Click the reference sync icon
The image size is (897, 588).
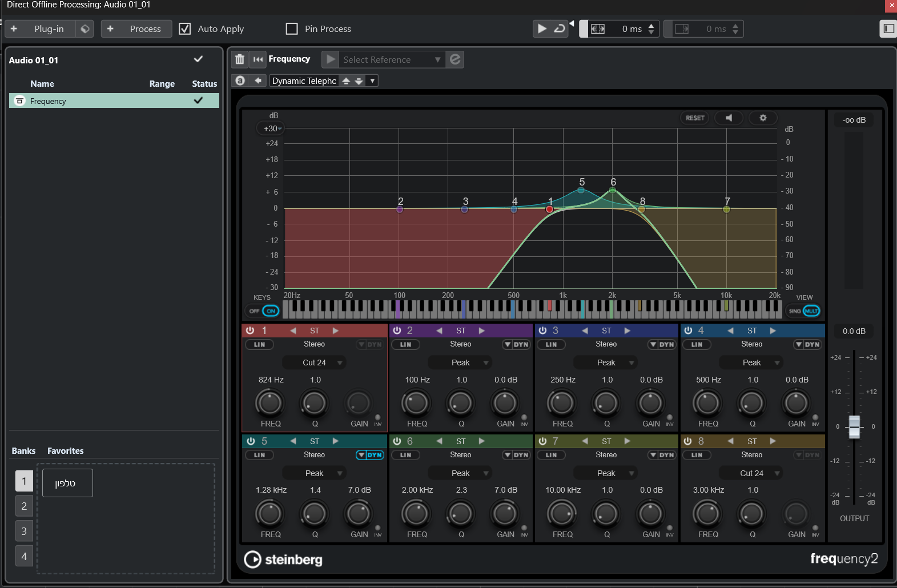tap(455, 59)
